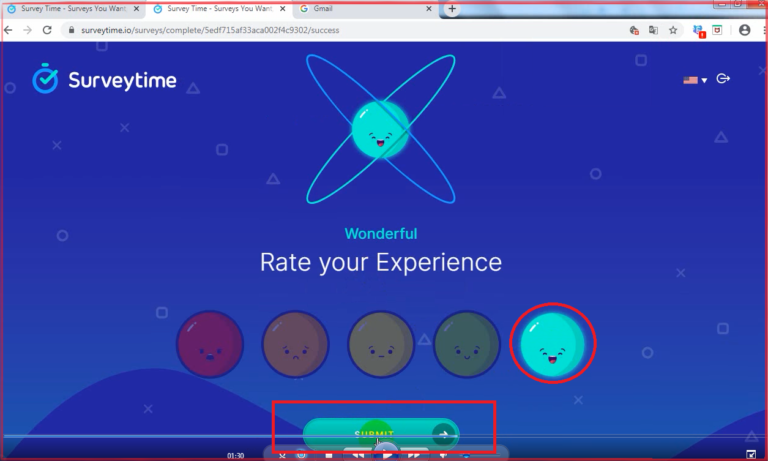
Task: Select the brown sad-face rating
Action: (295, 343)
